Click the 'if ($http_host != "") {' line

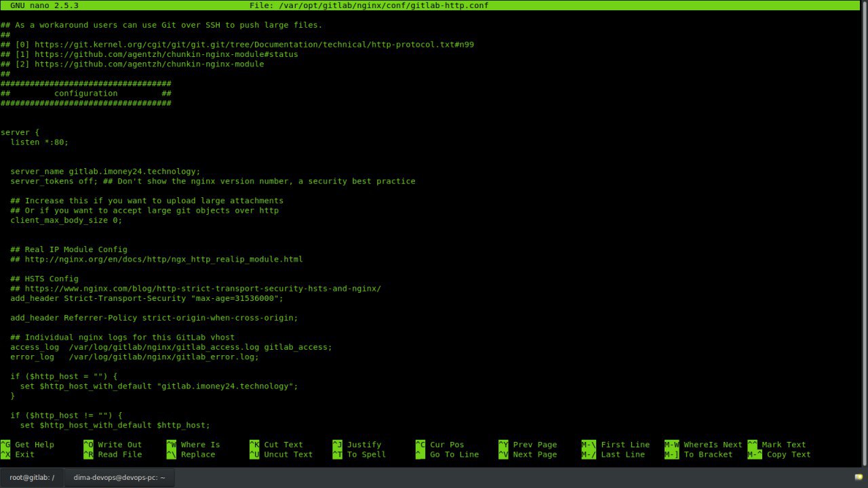[x=66, y=415]
